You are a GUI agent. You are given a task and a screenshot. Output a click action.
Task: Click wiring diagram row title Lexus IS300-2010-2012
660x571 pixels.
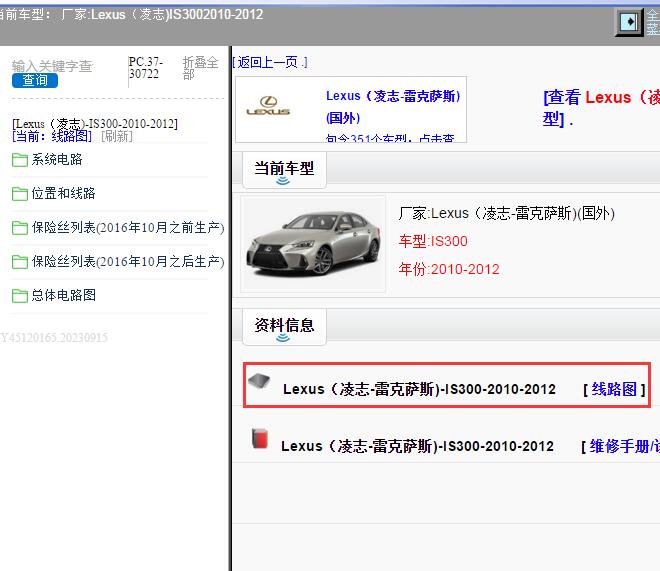click(x=419, y=390)
